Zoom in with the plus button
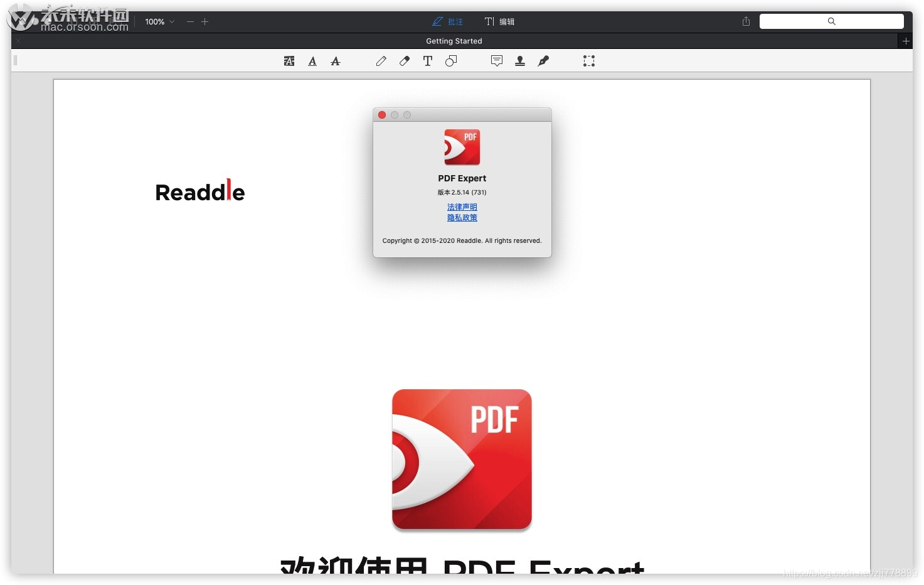The width and height of the screenshot is (924, 585). [204, 21]
